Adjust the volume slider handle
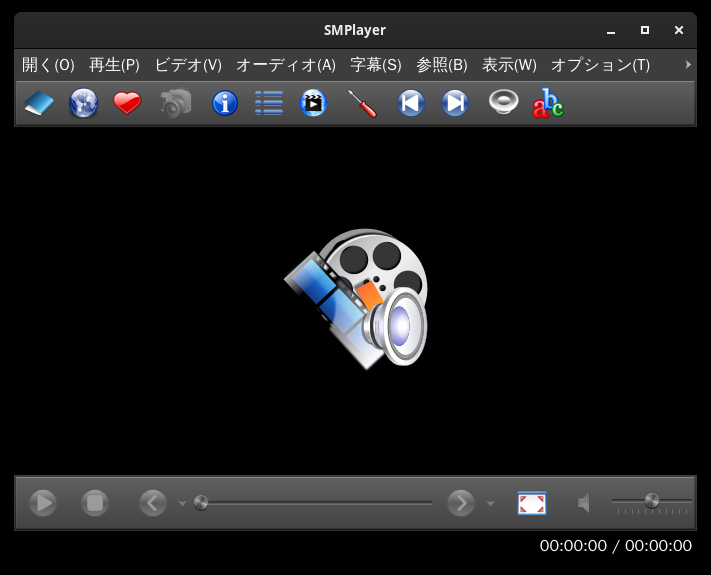This screenshot has width=711, height=575. (x=652, y=501)
